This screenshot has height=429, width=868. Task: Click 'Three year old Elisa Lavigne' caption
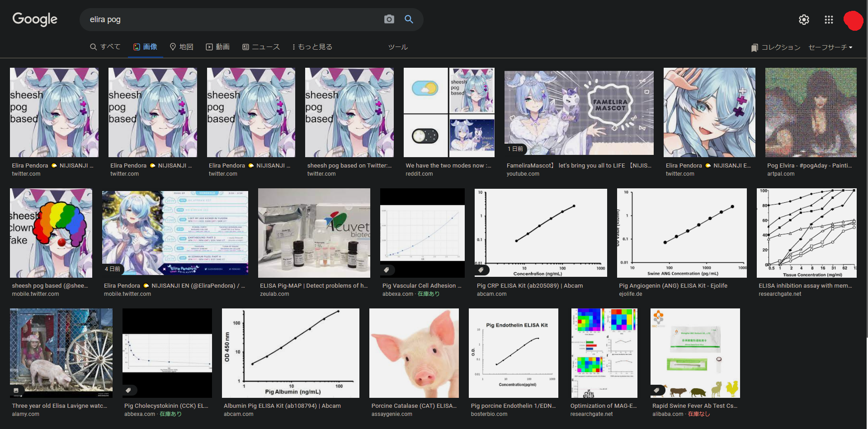point(60,406)
